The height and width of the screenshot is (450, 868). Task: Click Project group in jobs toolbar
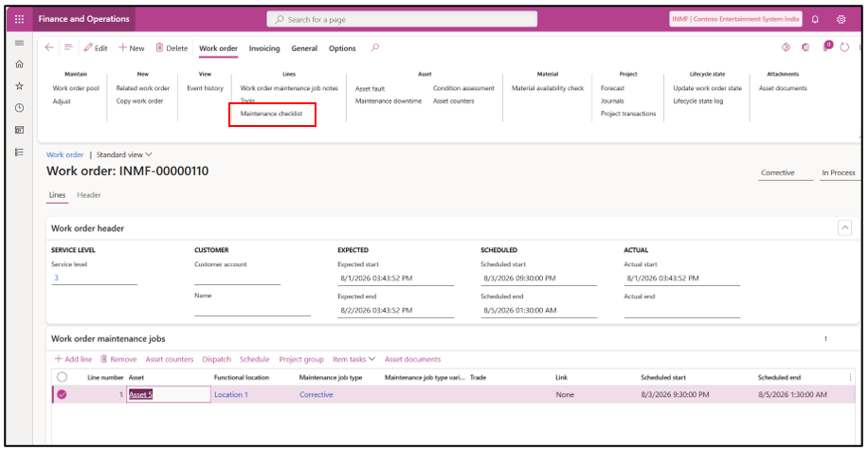(x=301, y=359)
